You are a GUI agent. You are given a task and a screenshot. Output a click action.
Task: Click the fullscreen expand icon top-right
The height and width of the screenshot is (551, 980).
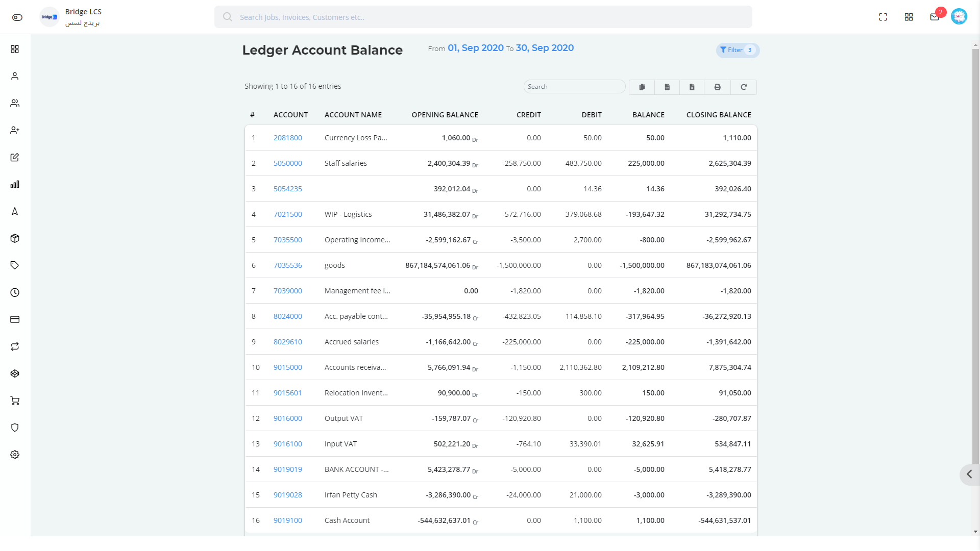coord(883,17)
